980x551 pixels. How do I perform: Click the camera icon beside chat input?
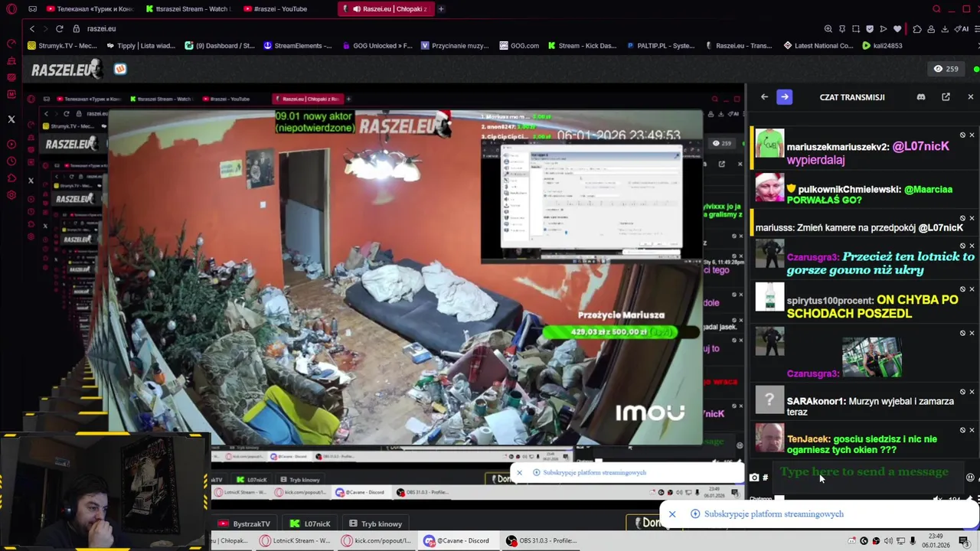[x=754, y=478]
